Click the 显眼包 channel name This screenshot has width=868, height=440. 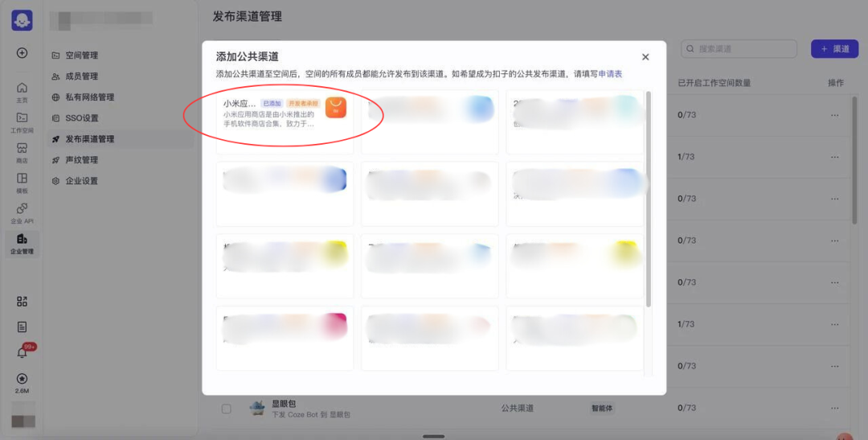[x=284, y=404]
